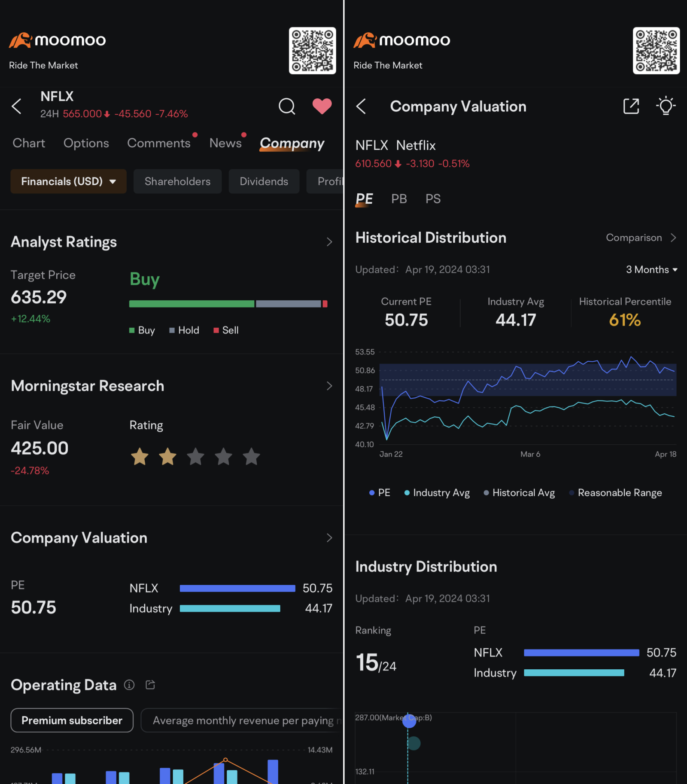The height and width of the screenshot is (784, 687).
Task: Tap the blue NFLX market cap bubble
Action: 409,721
